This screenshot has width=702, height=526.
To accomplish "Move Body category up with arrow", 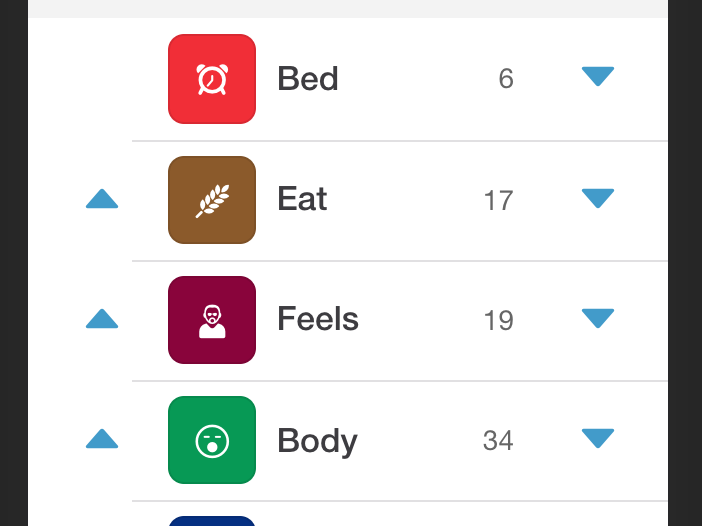I will coord(102,439).
